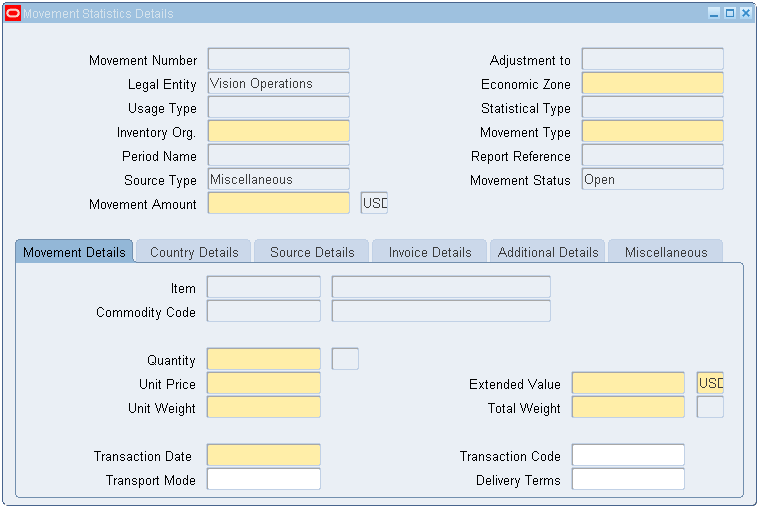Switch to the Movement Details tab

[x=74, y=252]
